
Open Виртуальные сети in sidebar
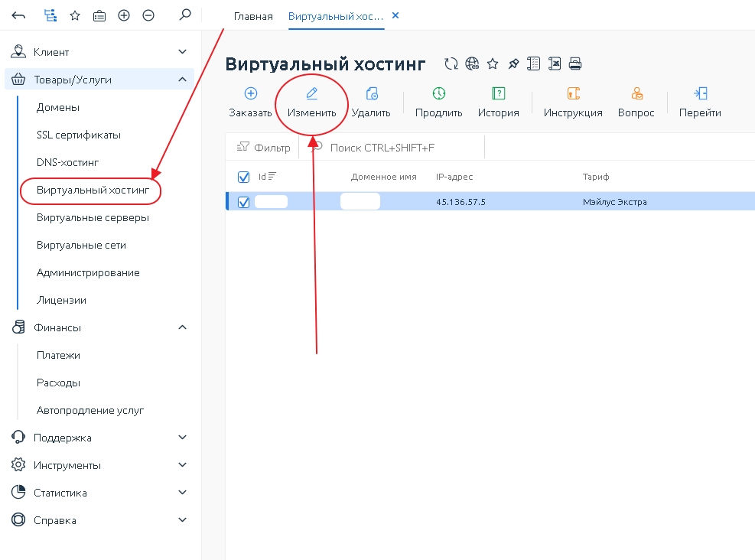81,245
